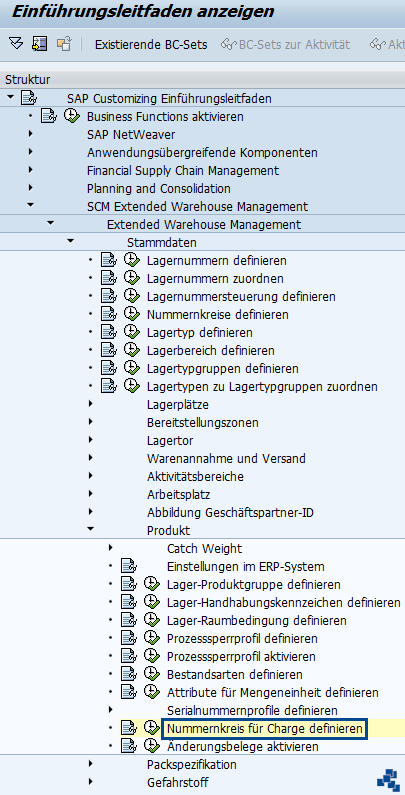Image resolution: width=405 pixels, height=795 pixels.
Task: Run execute icon for Bestandsarten definieren
Action: click(x=151, y=674)
